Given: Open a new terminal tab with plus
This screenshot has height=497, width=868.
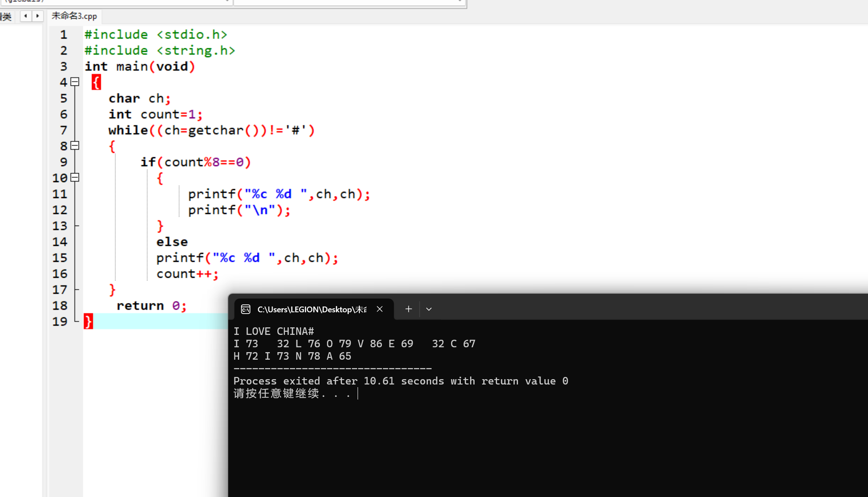Looking at the screenshot, I should pyautogui.click(x=409, y=309).
